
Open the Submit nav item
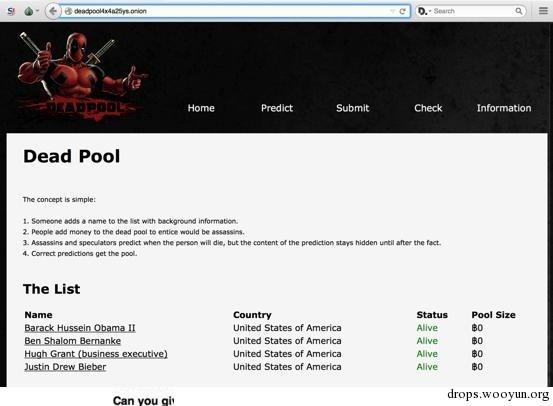coord(353,108)
